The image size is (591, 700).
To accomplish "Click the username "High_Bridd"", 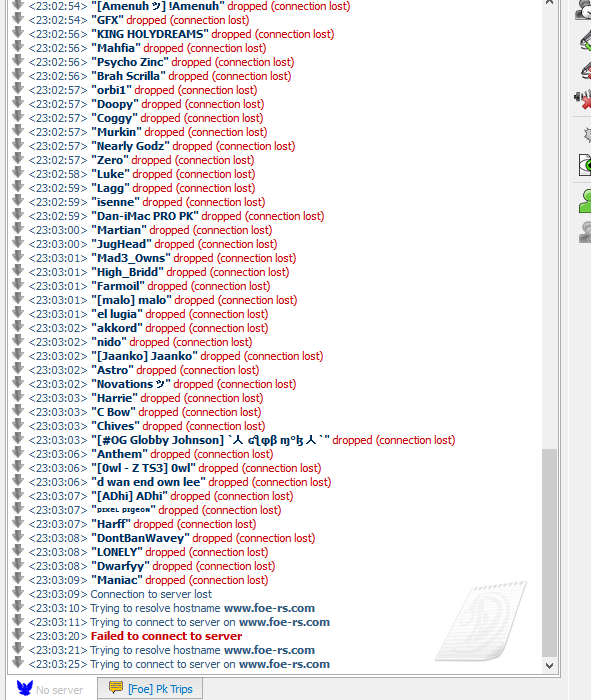I will pos(128,272).
